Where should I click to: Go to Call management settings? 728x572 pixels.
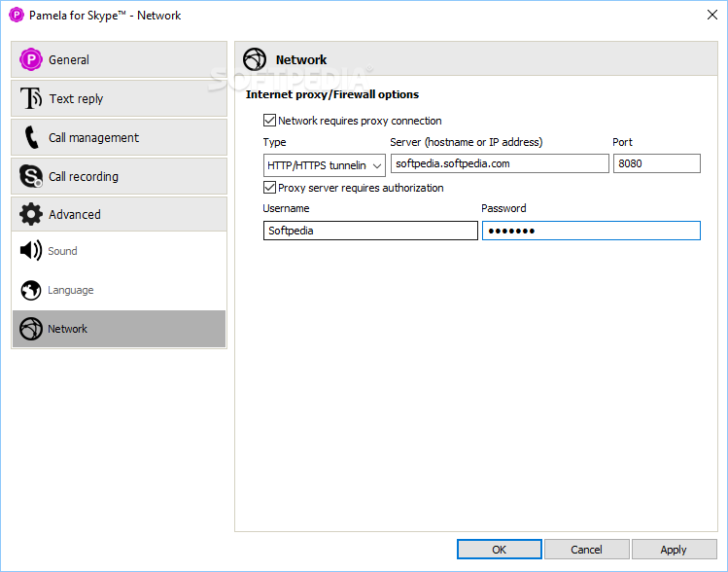pyautogui.click(x=119, y=137)
